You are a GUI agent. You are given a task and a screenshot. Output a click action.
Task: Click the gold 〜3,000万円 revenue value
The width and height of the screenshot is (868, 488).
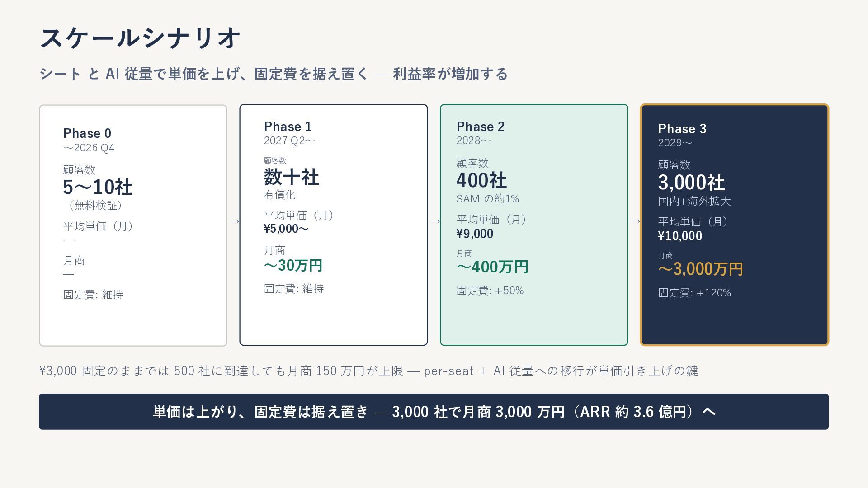point(700,269)
